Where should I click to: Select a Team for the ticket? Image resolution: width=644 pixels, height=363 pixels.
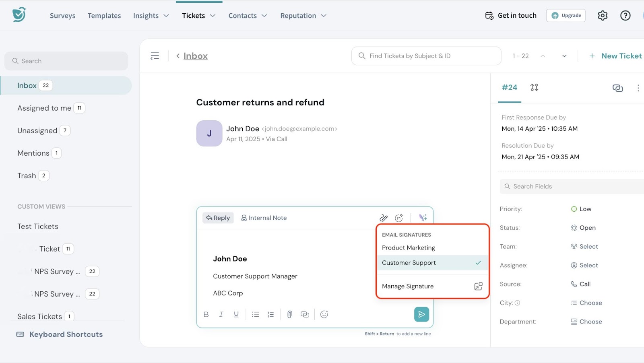tap(588, 246)
